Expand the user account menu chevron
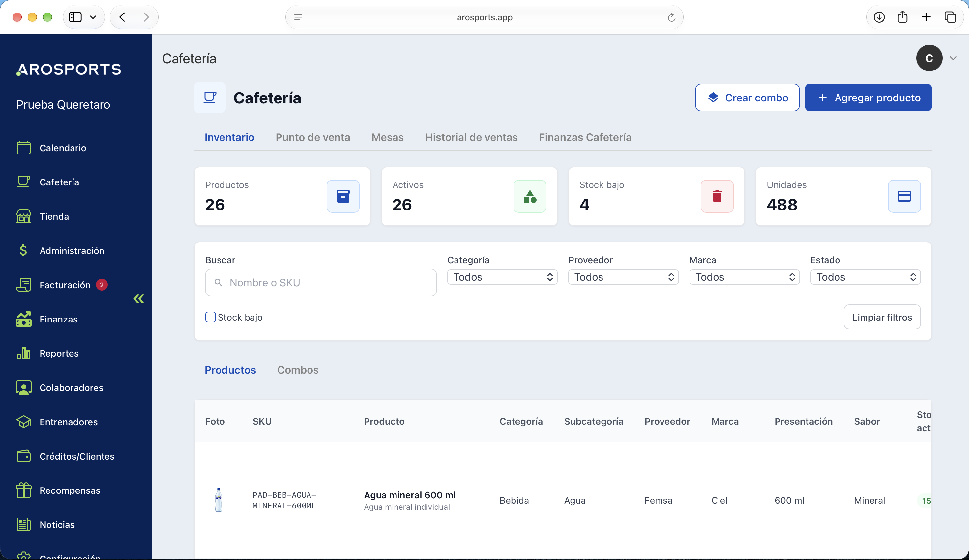The width and height of the screenshot is (969, 560). pyautogui.click(x=953, y=58)
